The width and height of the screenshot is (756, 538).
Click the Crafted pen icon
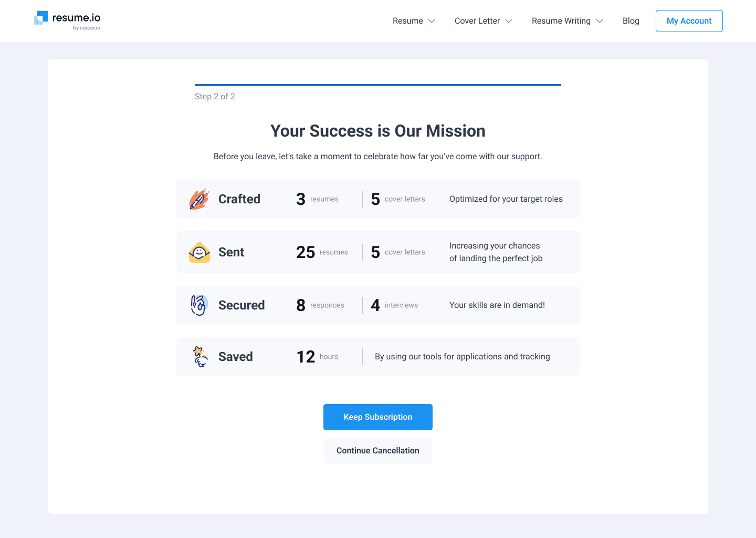pos(199,199)
